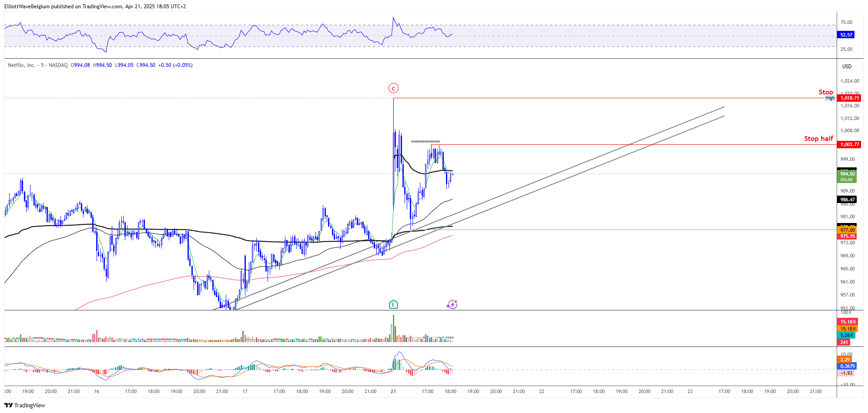Screen dimensions: 868x413
Task: Click the 1,024.00 price axis tick
Action: pyautogui.click(x=850, y=81)
